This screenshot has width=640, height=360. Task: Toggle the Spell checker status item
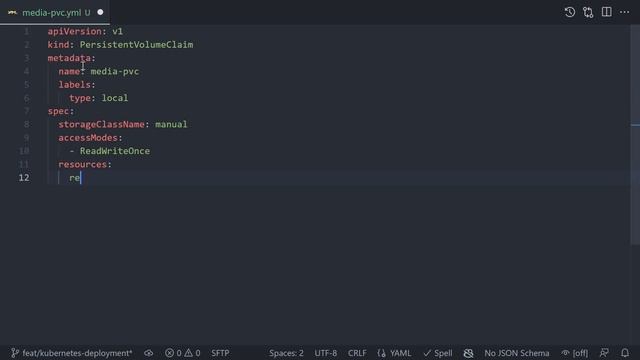pyautogui.click(x=438, y=353)
